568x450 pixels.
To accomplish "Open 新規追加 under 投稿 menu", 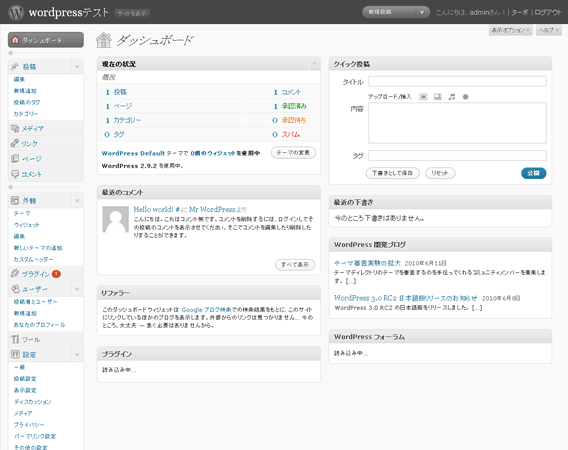I will (x=25, y=91).
